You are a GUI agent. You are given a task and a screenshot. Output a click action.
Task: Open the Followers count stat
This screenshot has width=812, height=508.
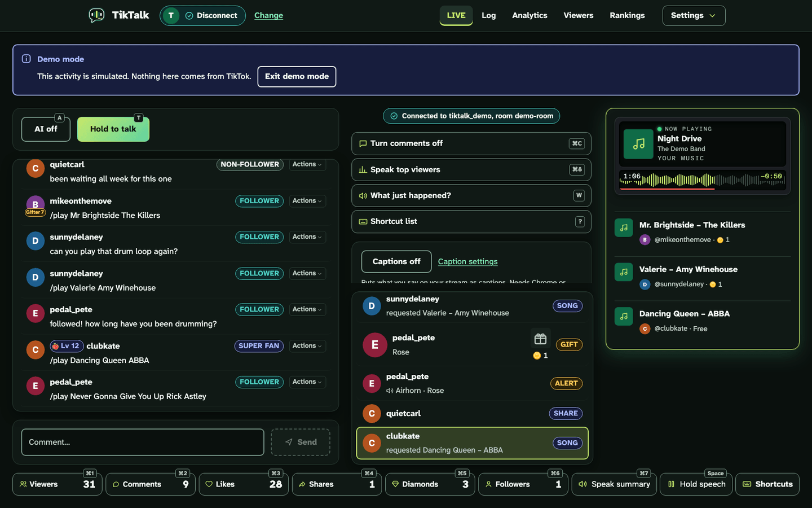pos(523,484)
